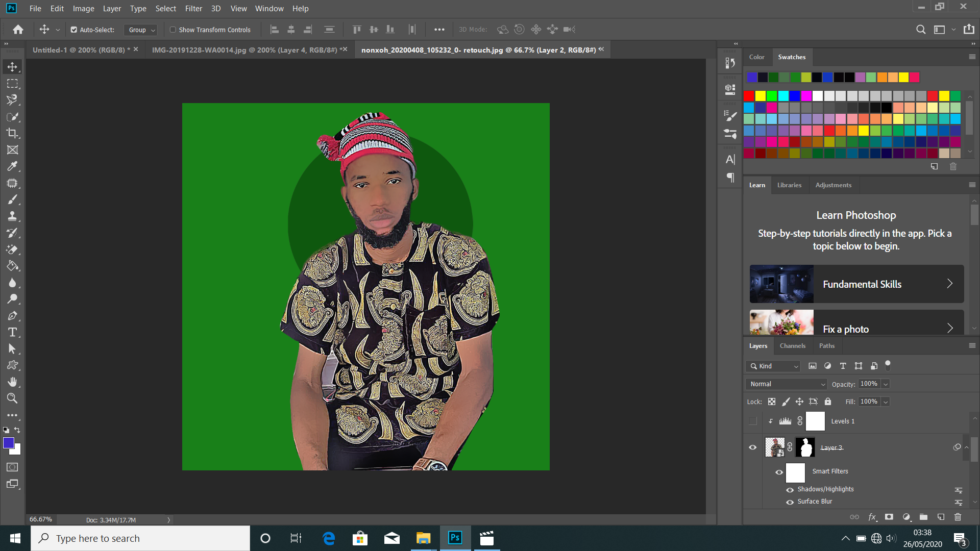Hide Layer 3 using eye icon
Image resolution: width=980 pixels, height=551 pixels.
tap(753, 447)
